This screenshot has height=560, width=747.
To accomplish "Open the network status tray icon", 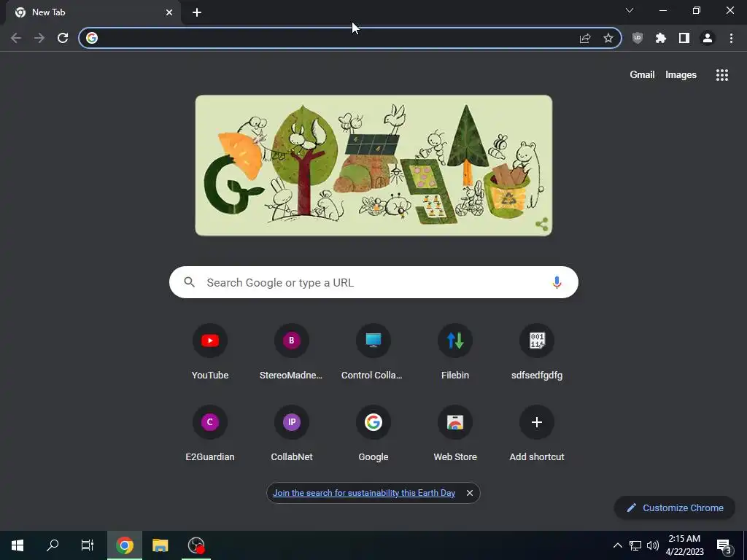I will tap(635, 545).
